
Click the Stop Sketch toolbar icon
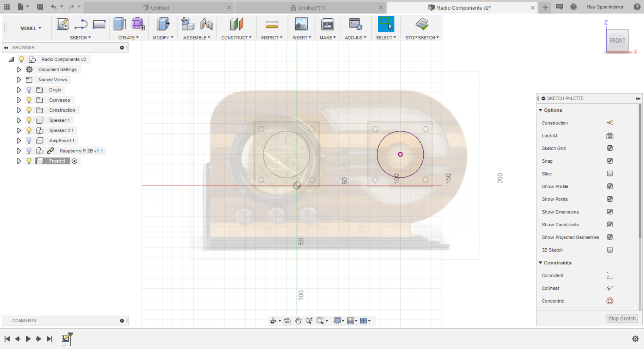coord(422,24)
